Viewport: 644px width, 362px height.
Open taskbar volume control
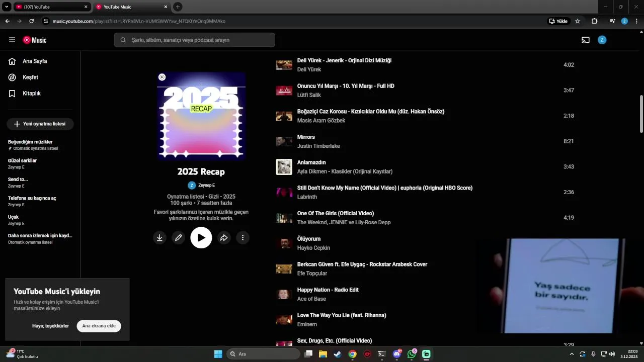(x=612, y=354)
